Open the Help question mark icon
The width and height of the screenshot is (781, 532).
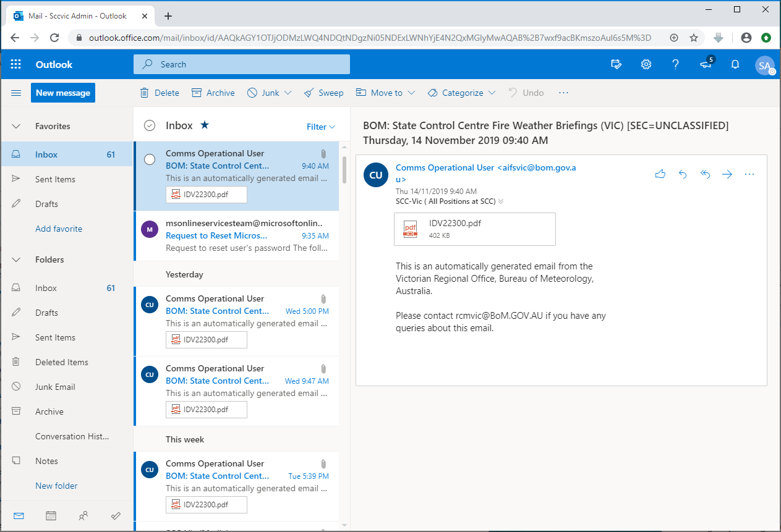pos(675,64)
